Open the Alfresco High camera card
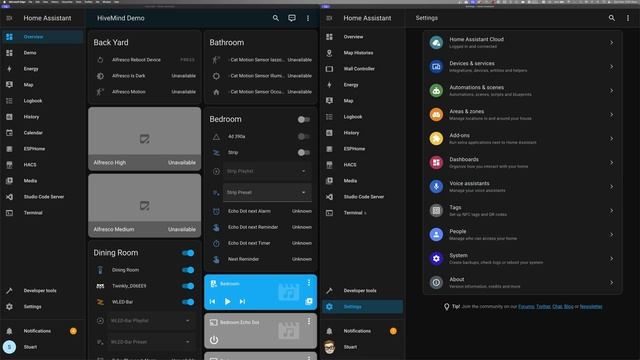The width and height of the screenshot is (640, 360). click(x=144, y=139)
